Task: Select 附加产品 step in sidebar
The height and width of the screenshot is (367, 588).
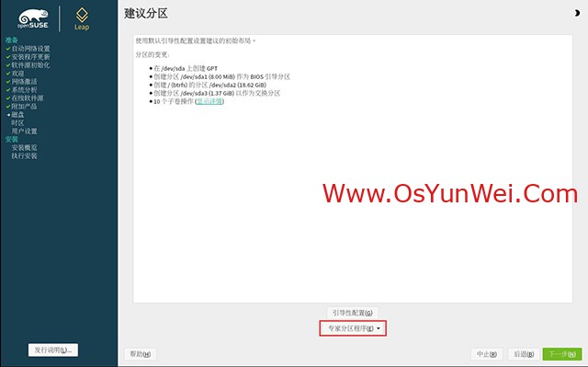Action: tap(25, 106)
